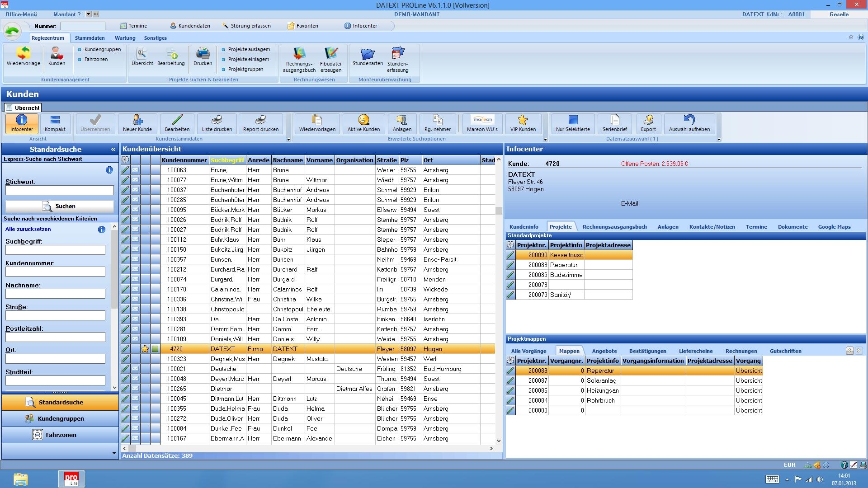
Task: Toggle the selection box for the DATEXT row
Action: click(x=155, y=349)
